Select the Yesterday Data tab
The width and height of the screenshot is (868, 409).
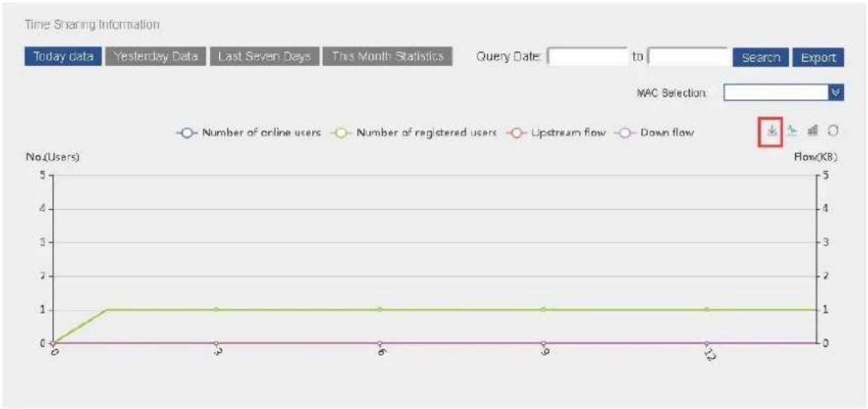tap(156, 57)
